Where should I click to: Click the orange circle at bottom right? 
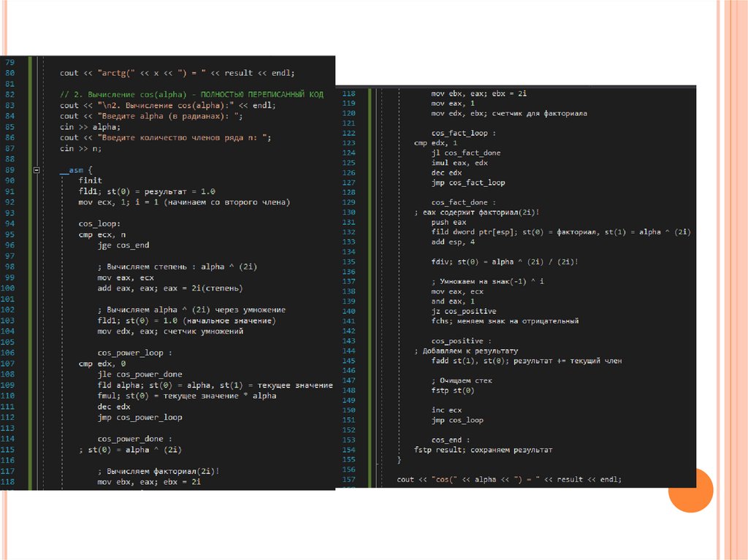(x=690, y=491)
